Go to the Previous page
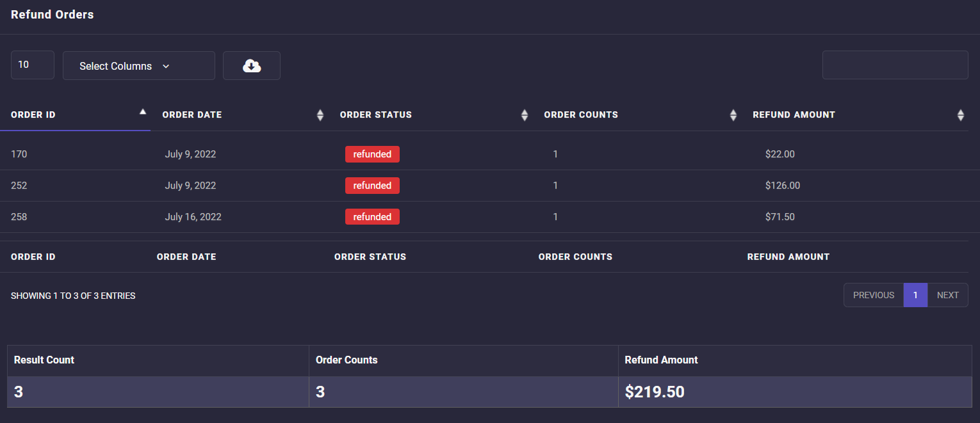The height and width of the screenshot is (423, 980). click(x=873, y=295)
